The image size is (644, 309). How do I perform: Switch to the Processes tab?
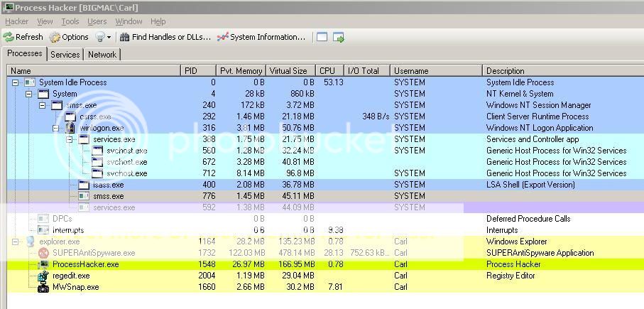[x=25, y=53]
